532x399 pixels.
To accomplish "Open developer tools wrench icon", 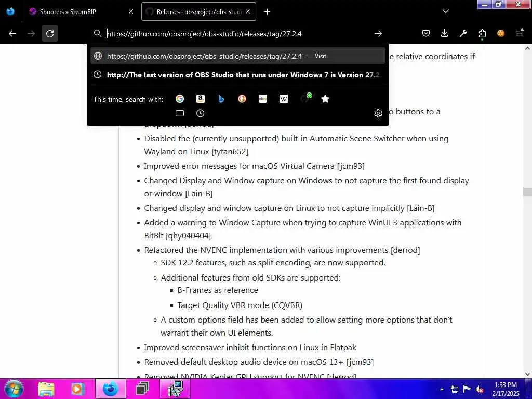I will (463, 33).
